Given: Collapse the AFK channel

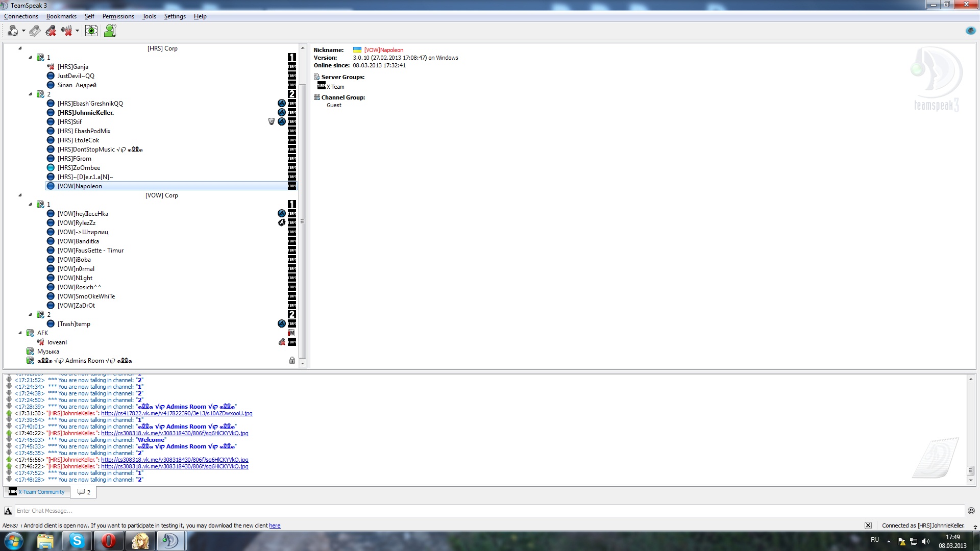Looking at the screenshot, I should pos(20,333).
